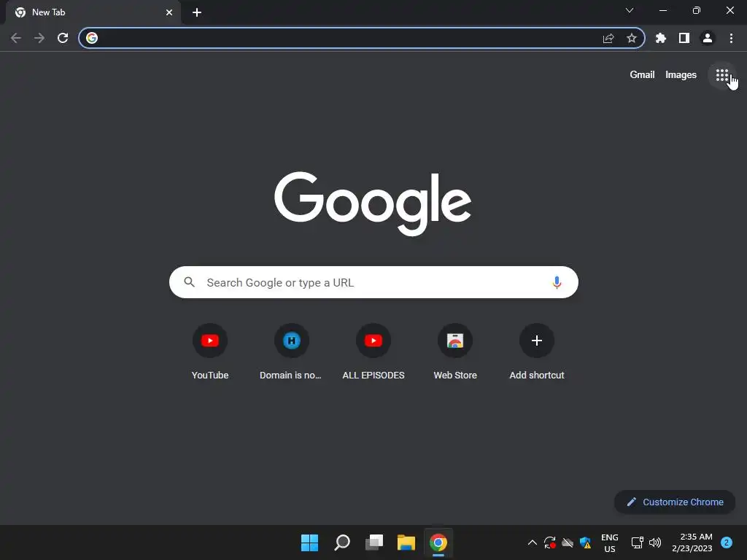Open Windows taskbar search
The height and width of the screenshot is (560, 747).
(342, 542)
